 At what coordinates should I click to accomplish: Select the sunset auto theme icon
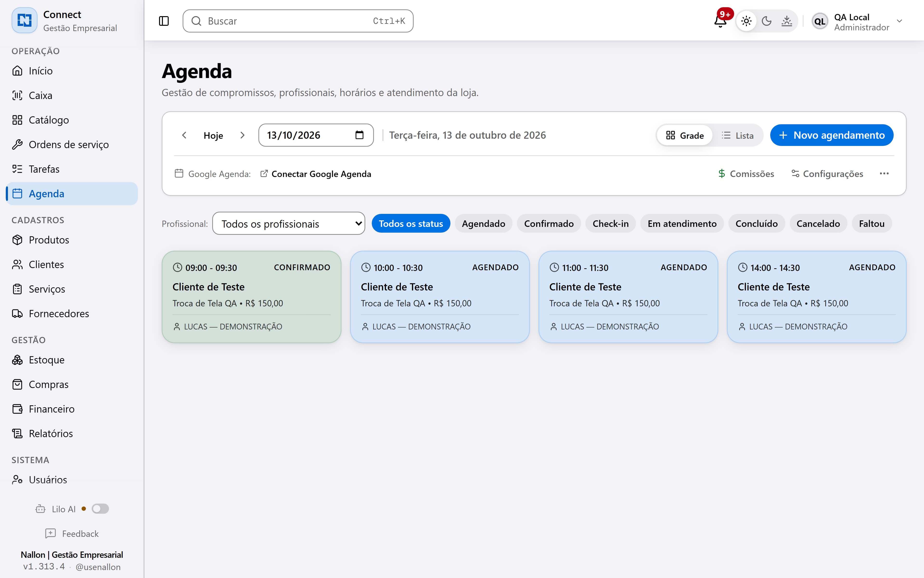787,21
